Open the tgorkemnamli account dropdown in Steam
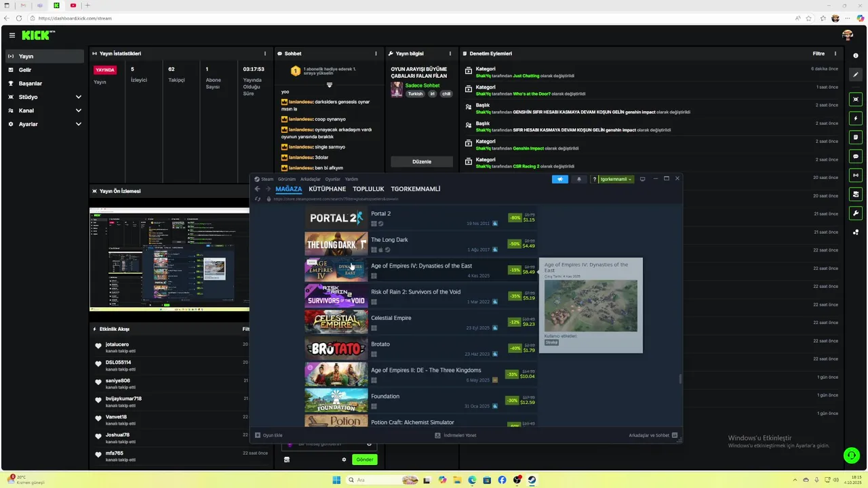 tap(616, 179)
